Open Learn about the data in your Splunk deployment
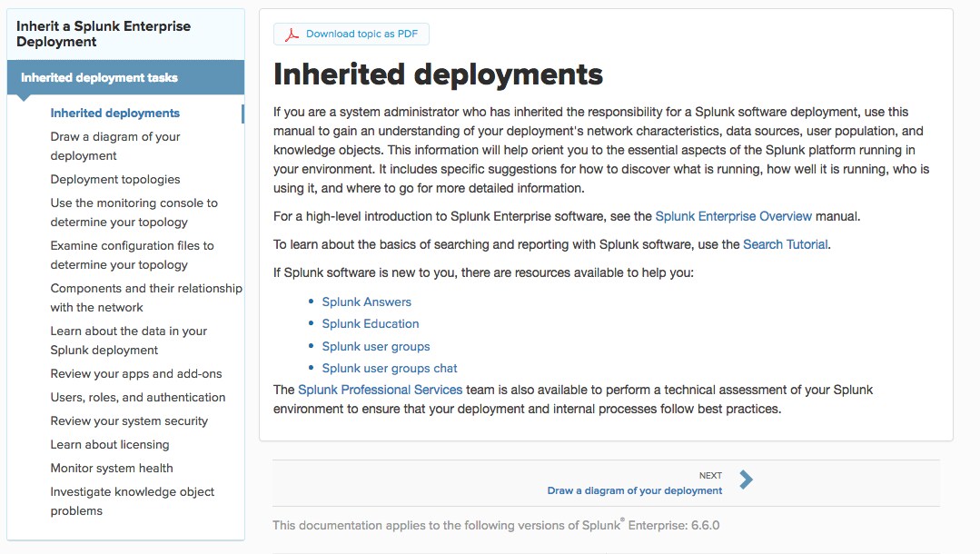Image resolution: width=980 pixels, height=554 pixels. point(129,341)
